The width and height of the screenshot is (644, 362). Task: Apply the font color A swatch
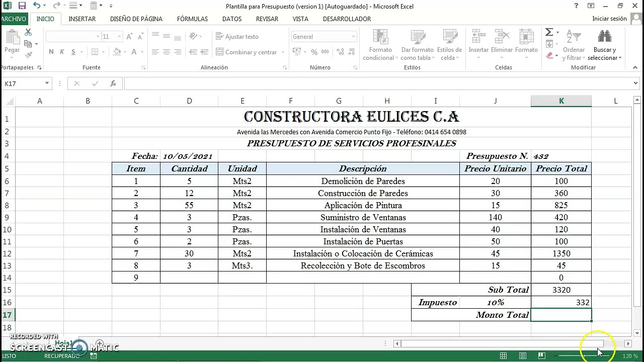[x=134, y=52]
